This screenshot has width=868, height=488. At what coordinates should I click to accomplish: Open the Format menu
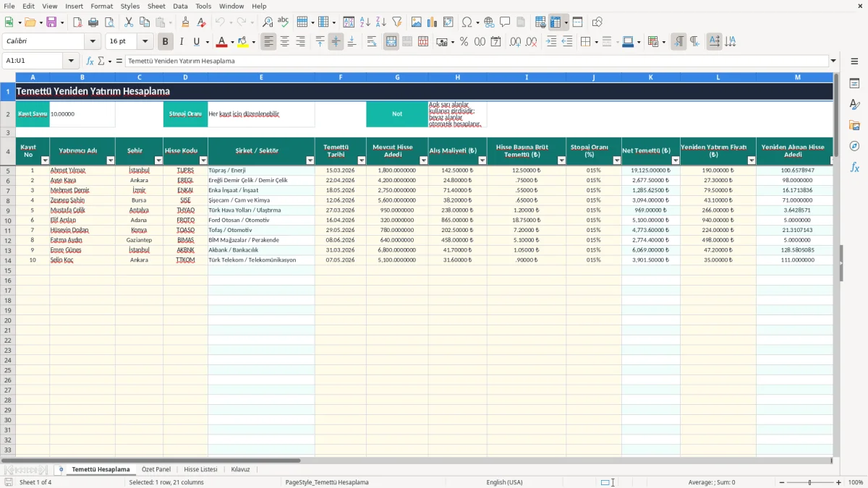(102, 6)
